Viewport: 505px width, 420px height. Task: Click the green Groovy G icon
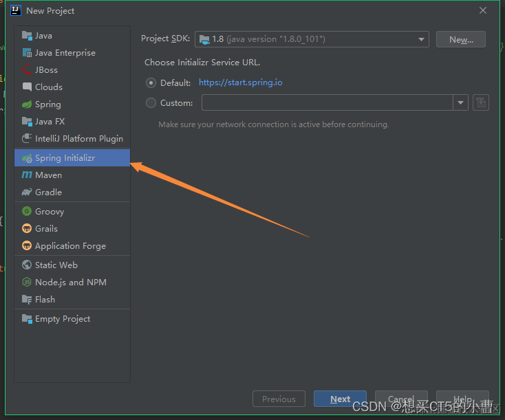(x=27, y=212)
